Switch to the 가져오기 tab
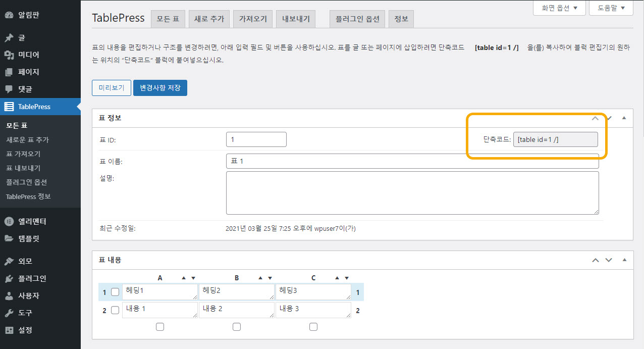Image resolution: width=644 pixels, height=349 pixels. pos(253,19)
